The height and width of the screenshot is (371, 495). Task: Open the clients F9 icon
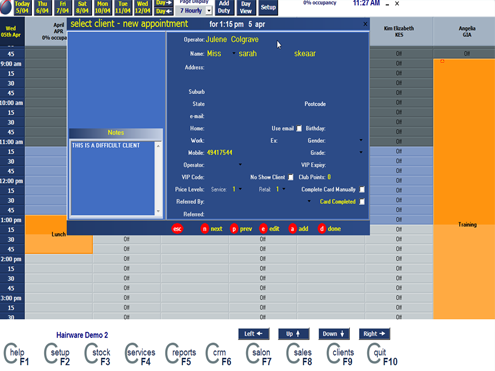(x=341, y=354)
